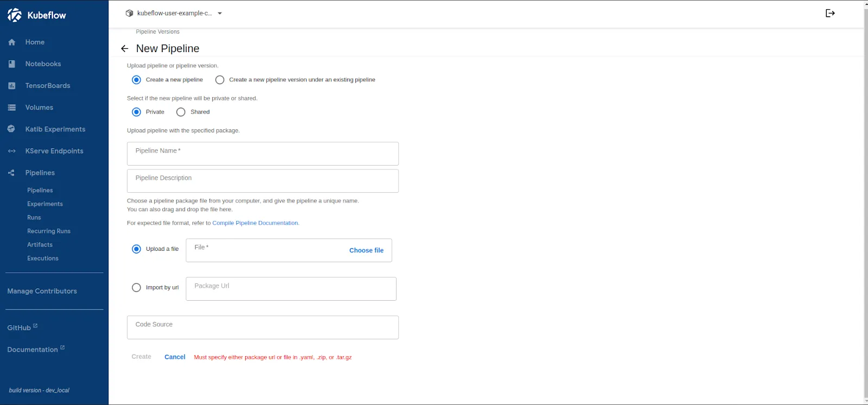This screenshot has width=868, height=405.
Task: Go back using the left arrow icon
Action: [x=125, y=49]
